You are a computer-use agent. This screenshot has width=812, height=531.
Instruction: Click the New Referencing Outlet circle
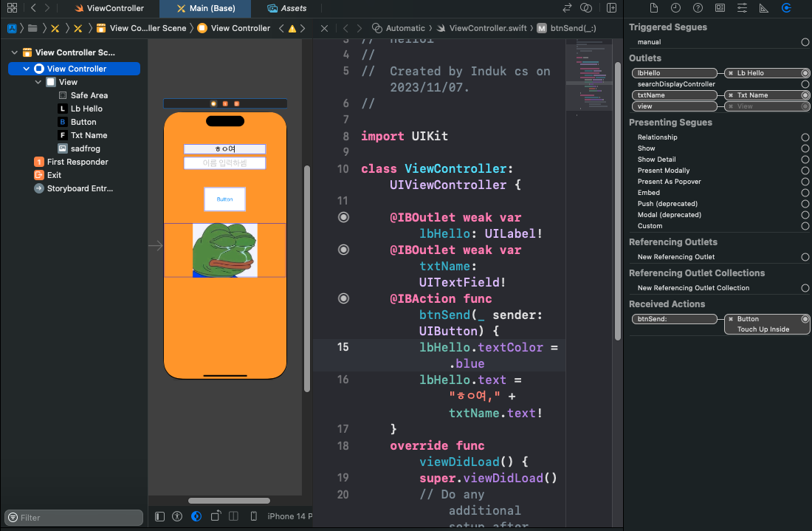[x=805, y=257]
